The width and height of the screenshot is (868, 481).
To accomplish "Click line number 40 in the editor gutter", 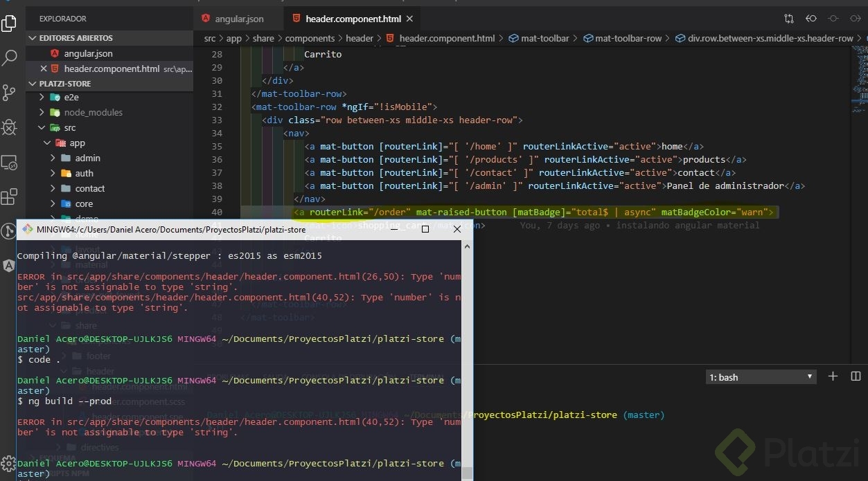I will 216,212.
